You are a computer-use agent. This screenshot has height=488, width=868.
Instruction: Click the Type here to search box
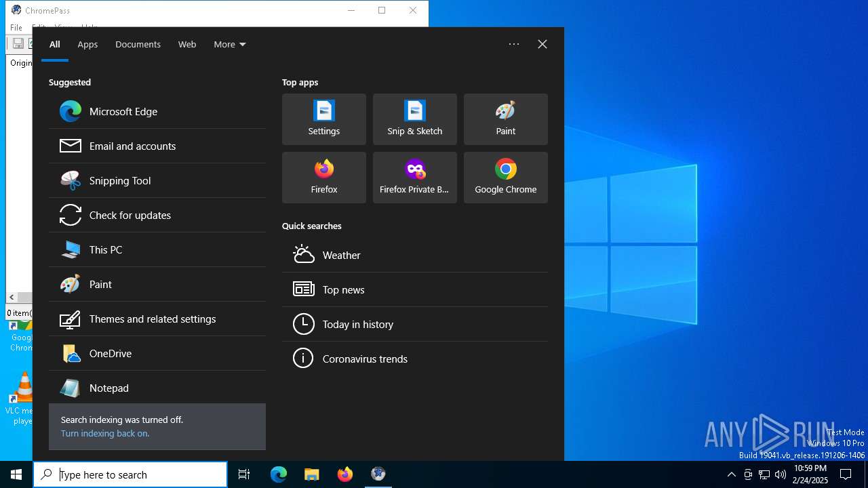point(130,474)
